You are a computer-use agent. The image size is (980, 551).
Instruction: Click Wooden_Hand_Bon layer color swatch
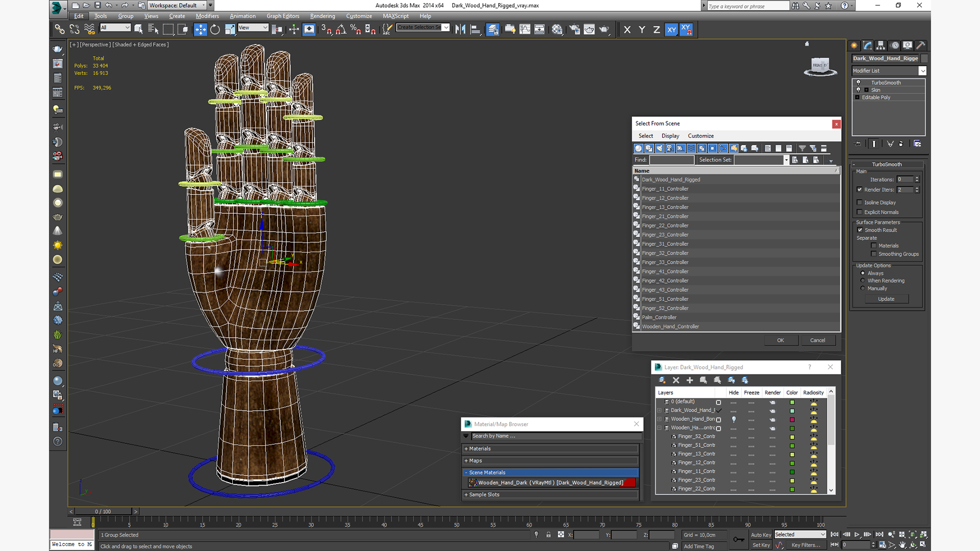tap(792, 419)
